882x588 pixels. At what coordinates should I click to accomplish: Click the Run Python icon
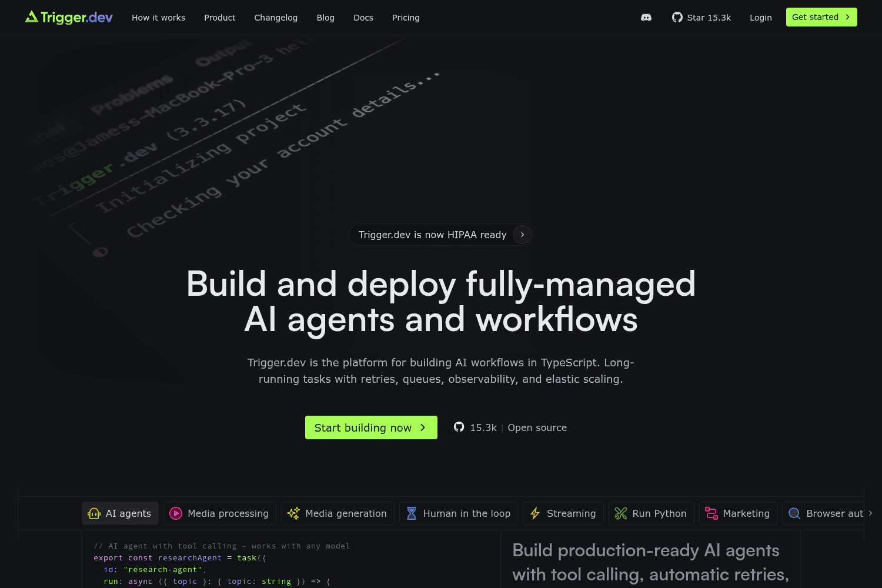tap(621, 513)
